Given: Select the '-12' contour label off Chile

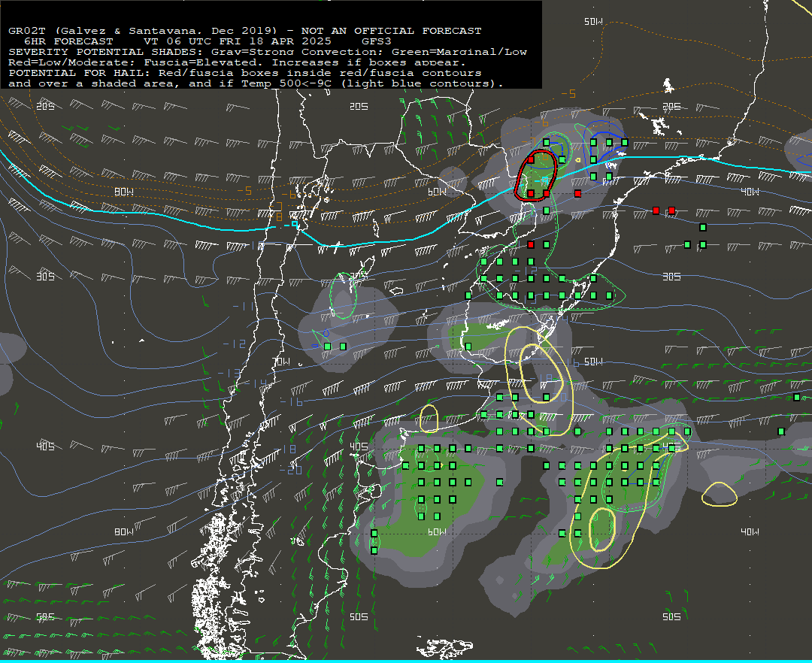Looking at the screenshot, I should [x=234, y=344].
